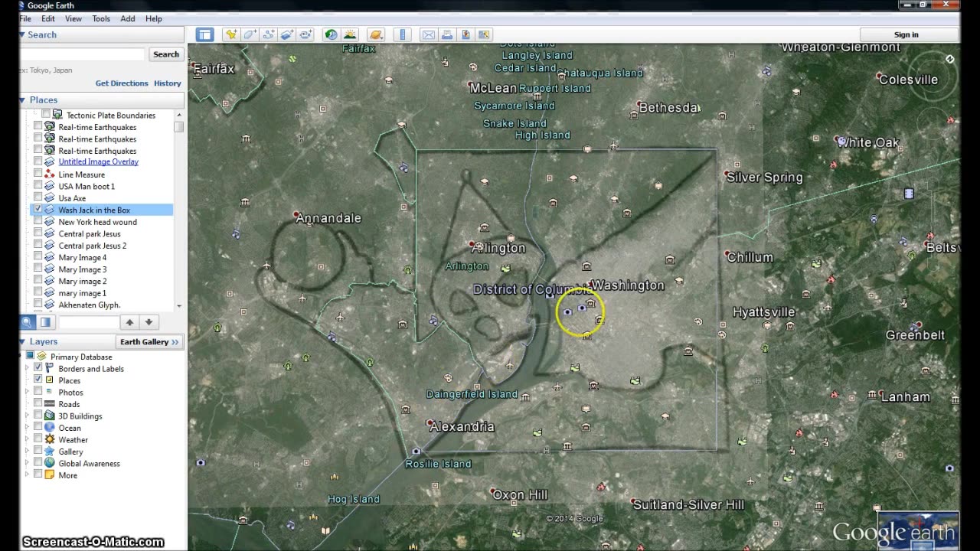This screenshot has width=980, height=551.
Task: Show historical imagery clock icon
Action: click(331, 34)
